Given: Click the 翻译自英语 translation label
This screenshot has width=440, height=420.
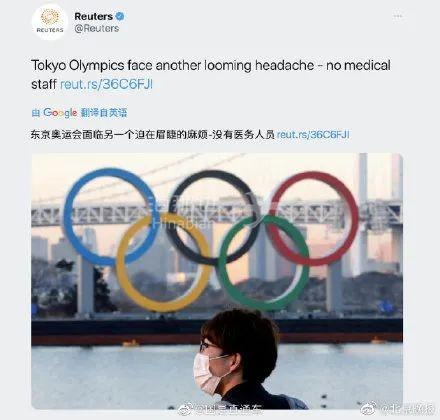Looking at the screenshot, I should pos(104,113).
